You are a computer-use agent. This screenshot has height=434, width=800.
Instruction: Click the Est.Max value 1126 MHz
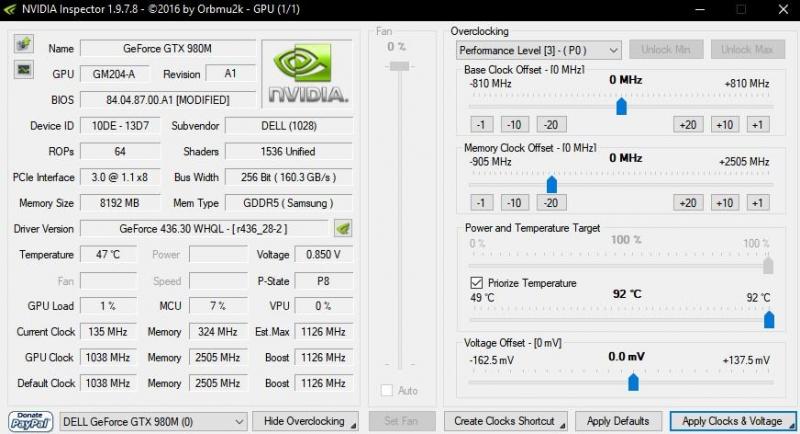coord(323,331)
